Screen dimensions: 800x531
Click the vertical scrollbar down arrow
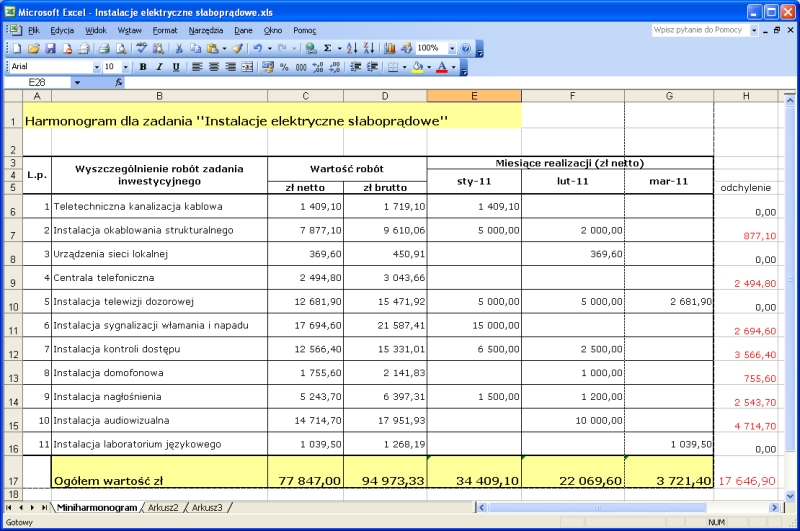point(790,495)
